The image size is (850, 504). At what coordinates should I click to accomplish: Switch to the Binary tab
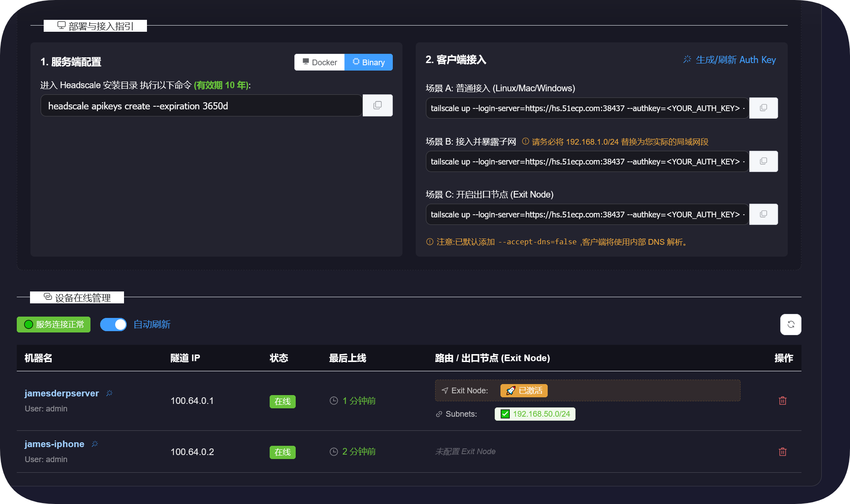pyautogui.click(x=369, y=62)
